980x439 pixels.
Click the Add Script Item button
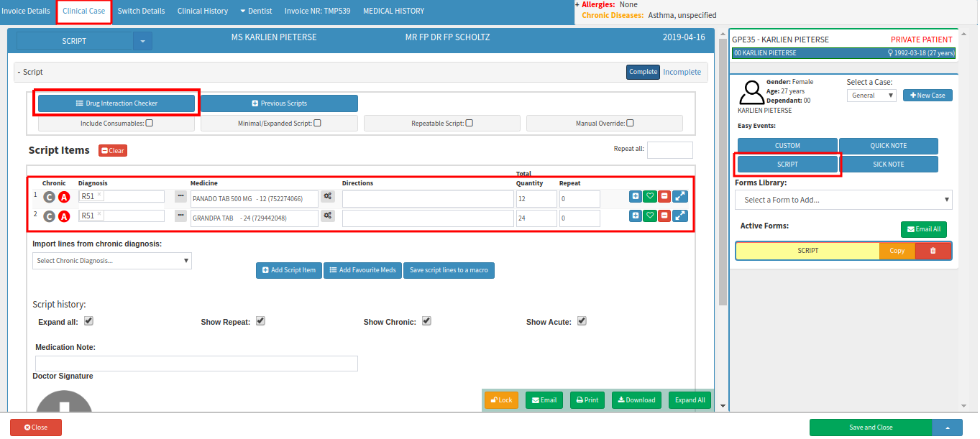click(289, 270)
